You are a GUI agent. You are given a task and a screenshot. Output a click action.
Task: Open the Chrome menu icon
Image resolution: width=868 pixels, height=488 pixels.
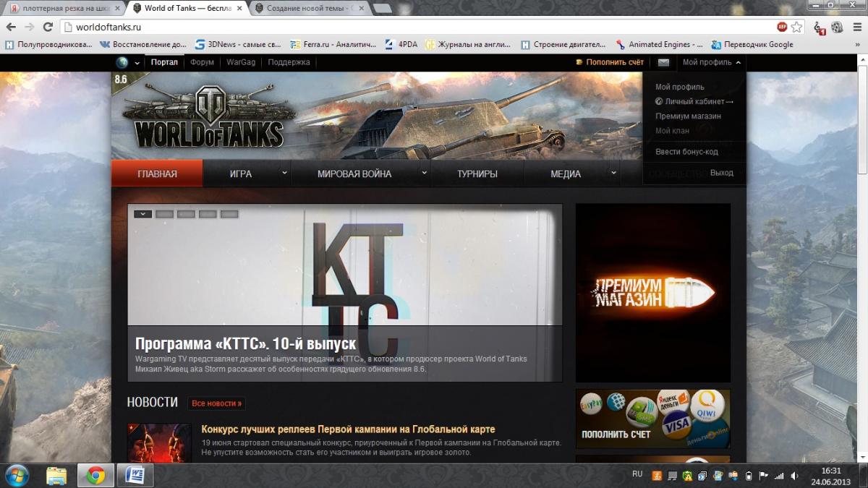856,27
